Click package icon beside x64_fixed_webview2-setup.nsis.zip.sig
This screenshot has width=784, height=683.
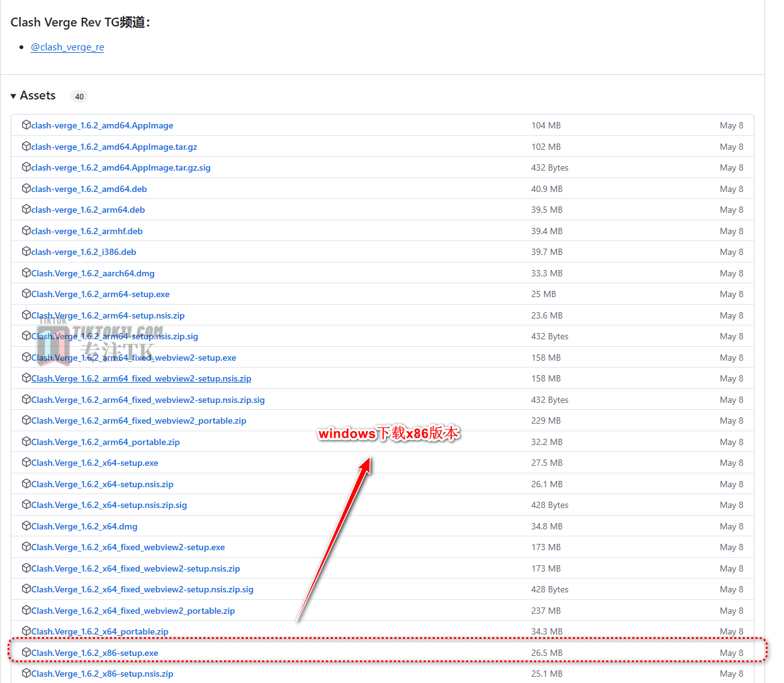click(x=26, y=589)
